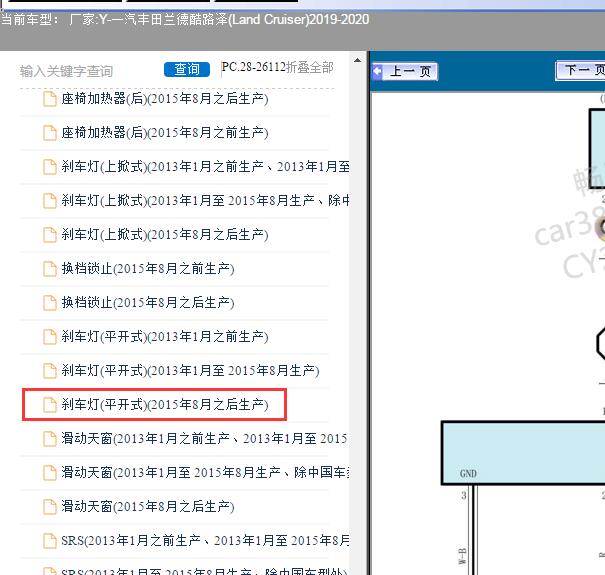Click document icon of 座椅加热器(后)(2015年8月之后生产)
Image resolution: width=605 pixels, height=575 pixels.
click(x=50, y=99)
